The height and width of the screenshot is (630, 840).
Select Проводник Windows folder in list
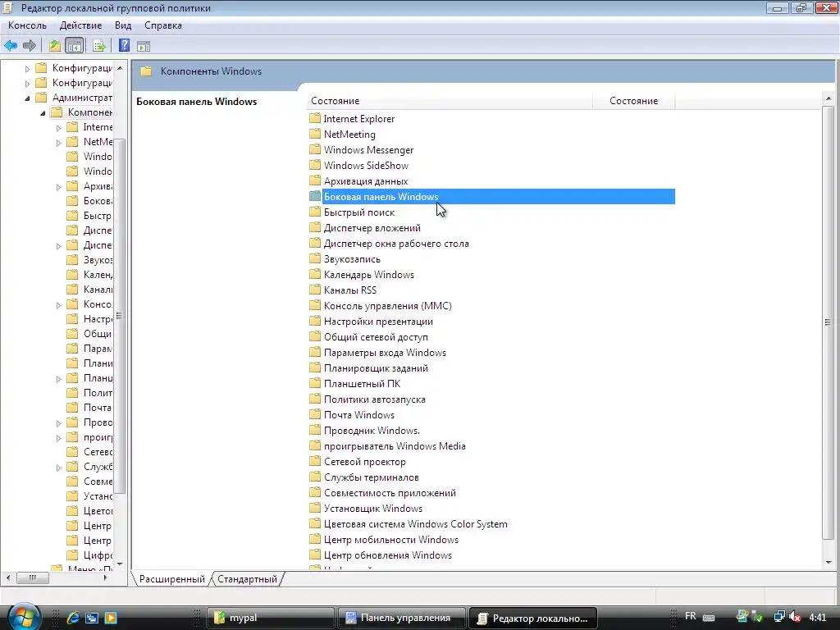pos(364,430)
